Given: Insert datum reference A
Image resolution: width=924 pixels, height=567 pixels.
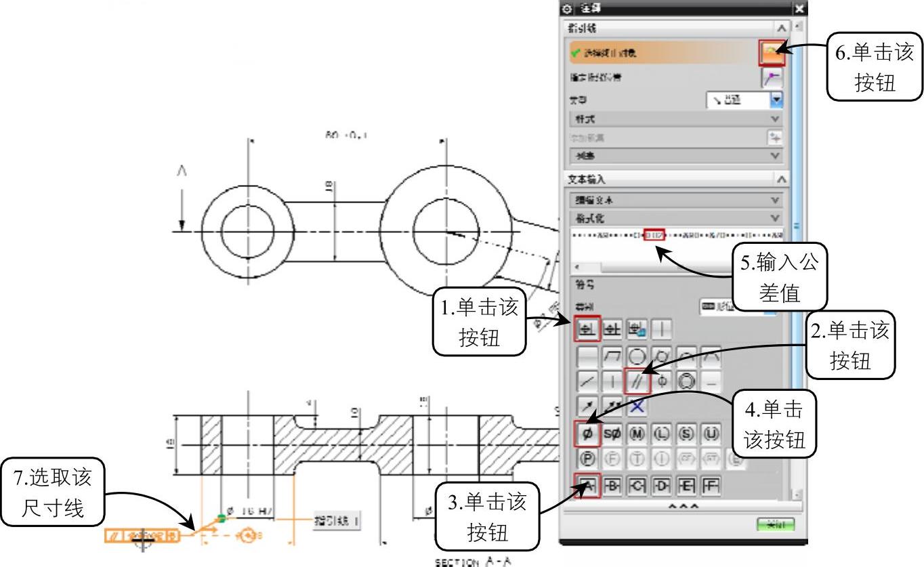Looking at the screenshot, I should 587,486.
